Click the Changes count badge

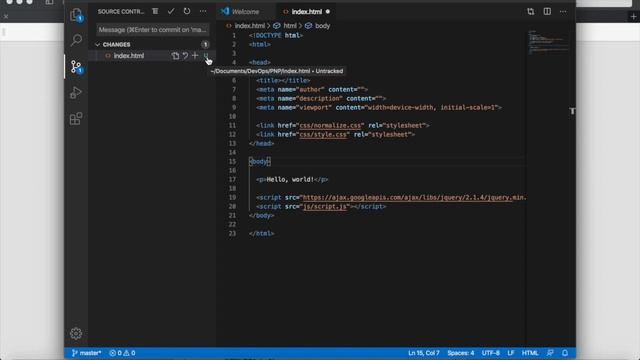[205, 44]
